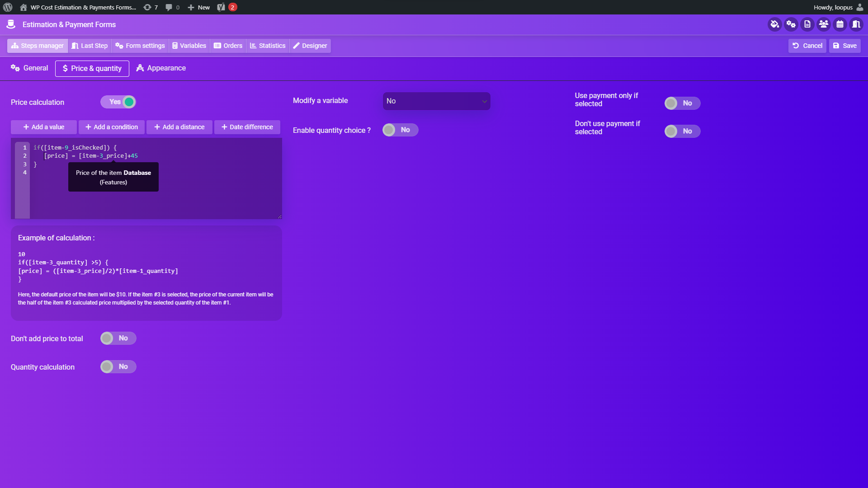This screenshot has height=488, width=868.
Task: Click the WordPress logo in admin bar
Action: pyautogui.click(x=8, y=7)
